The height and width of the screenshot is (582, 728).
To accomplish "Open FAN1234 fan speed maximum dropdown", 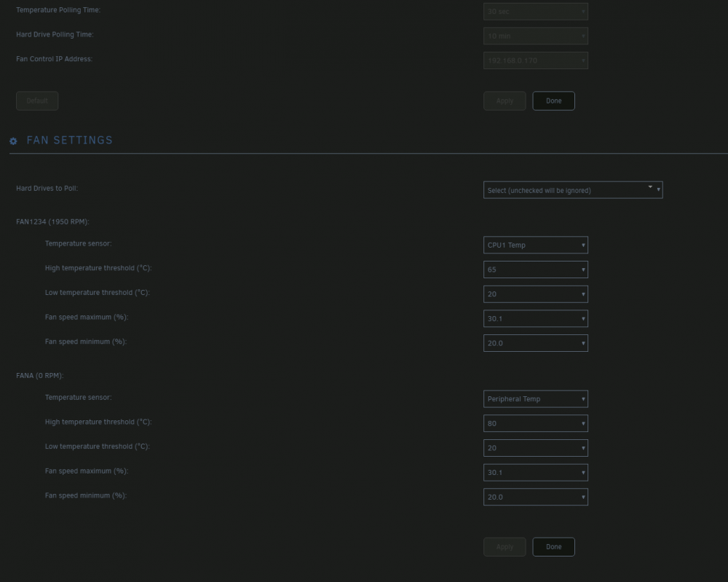I will click(535, 318).
